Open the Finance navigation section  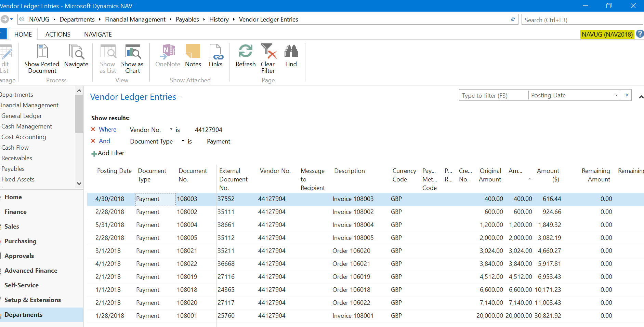tap(15, 212)
